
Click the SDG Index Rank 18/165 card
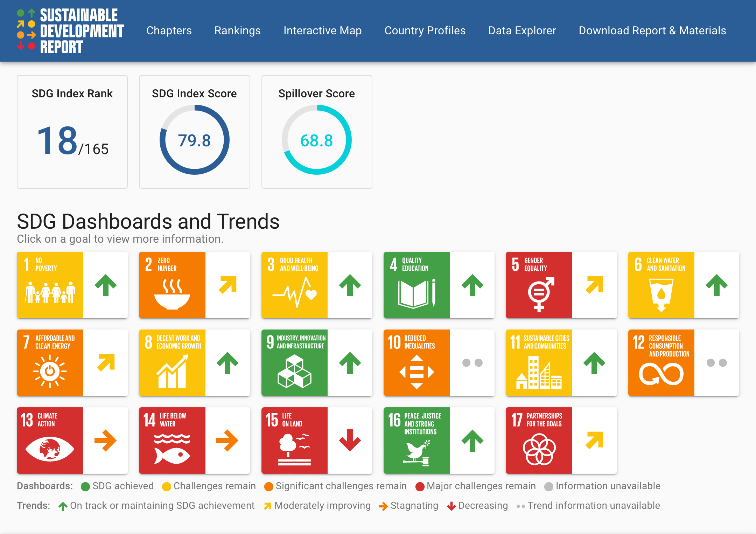click(x=72, y=132)
